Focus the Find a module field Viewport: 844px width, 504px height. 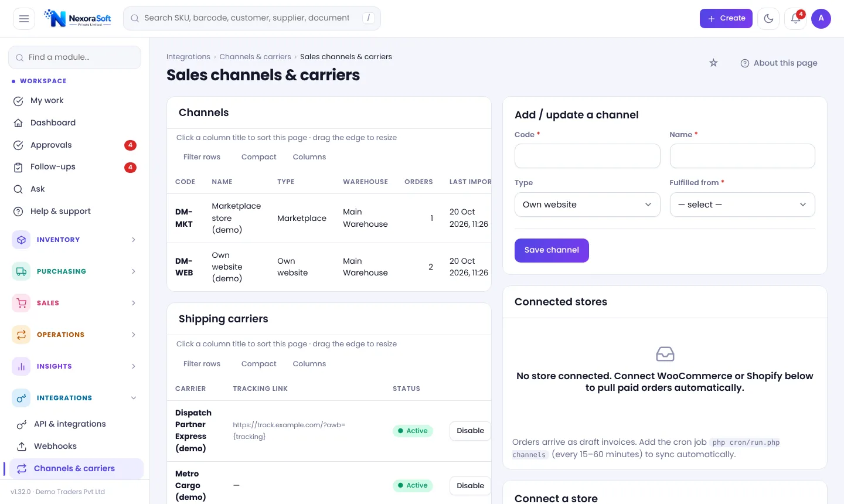(75, 57)
